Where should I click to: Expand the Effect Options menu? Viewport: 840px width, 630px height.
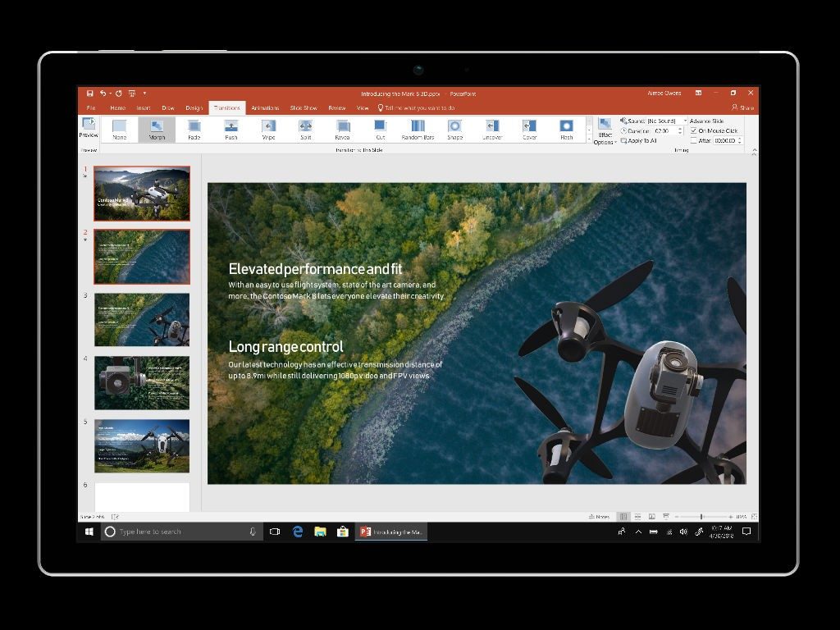pyautogui.click(x=605, y=132)
